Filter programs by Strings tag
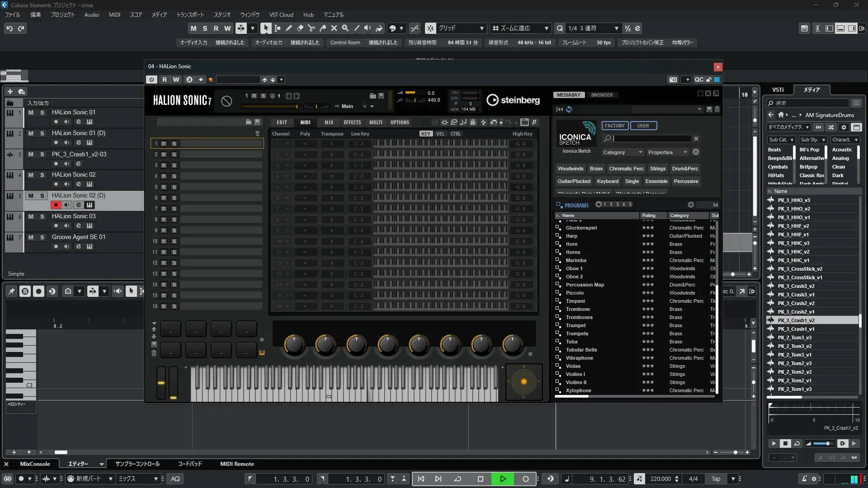Viewport: 868px width, 488px height. pyautogui.click(x=657, y=169)
